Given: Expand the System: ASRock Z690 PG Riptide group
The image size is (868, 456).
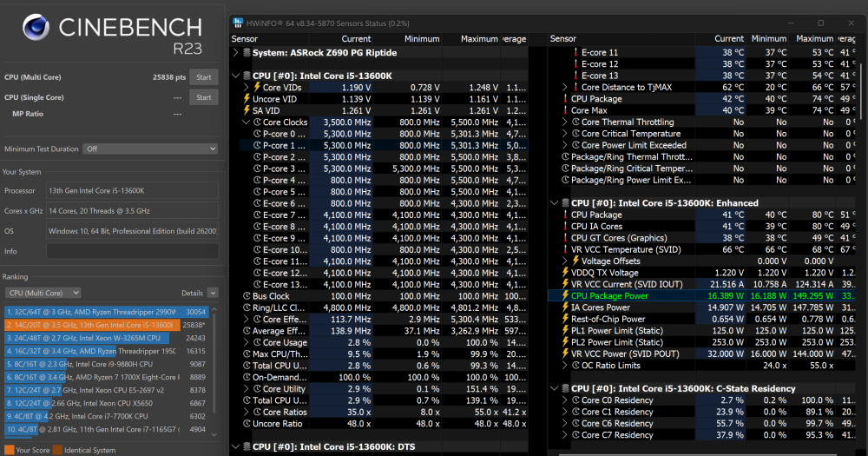Looking at the screenshot, I should tap(236, 52).
